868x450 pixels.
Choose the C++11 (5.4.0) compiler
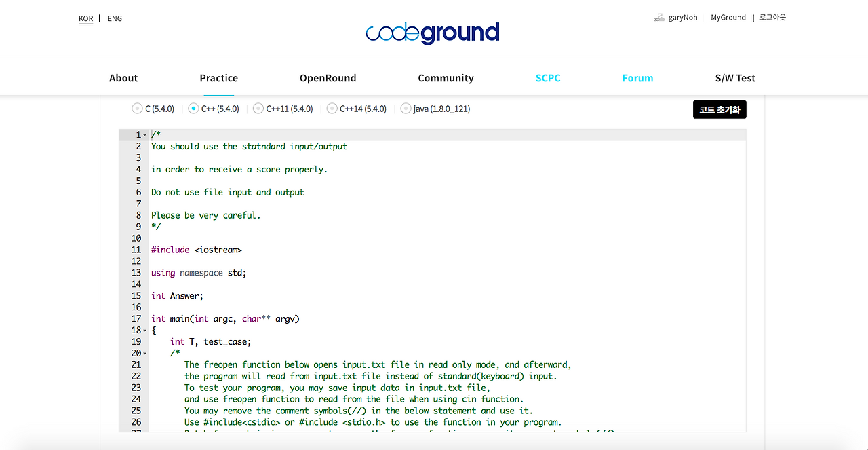pyautogui.click(x=258, y=109)
